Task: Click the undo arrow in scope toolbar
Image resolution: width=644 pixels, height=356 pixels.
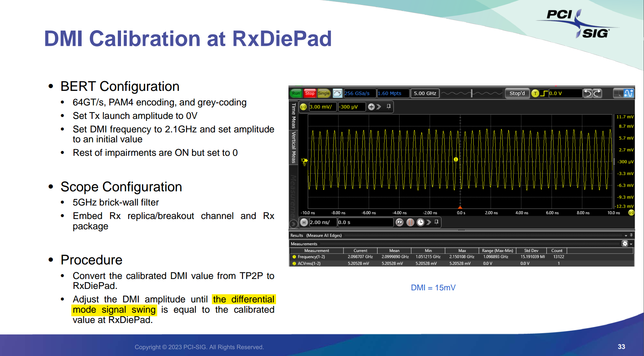Action: coord(588,93)
